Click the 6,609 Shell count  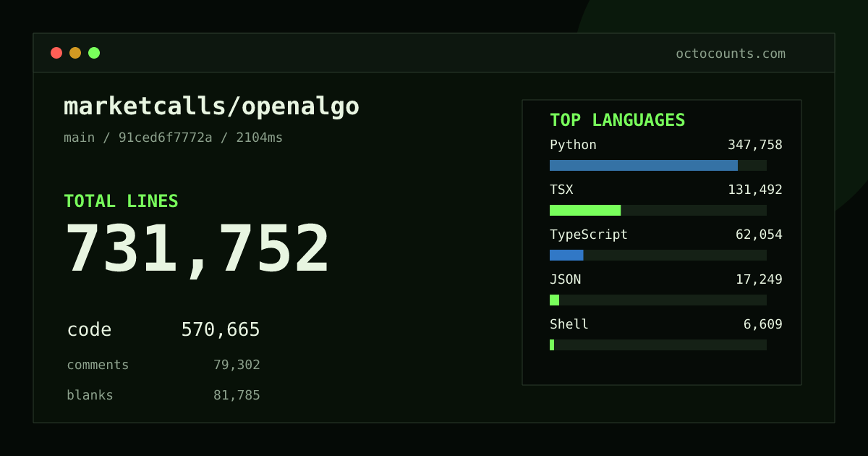(x=763, y=324)
